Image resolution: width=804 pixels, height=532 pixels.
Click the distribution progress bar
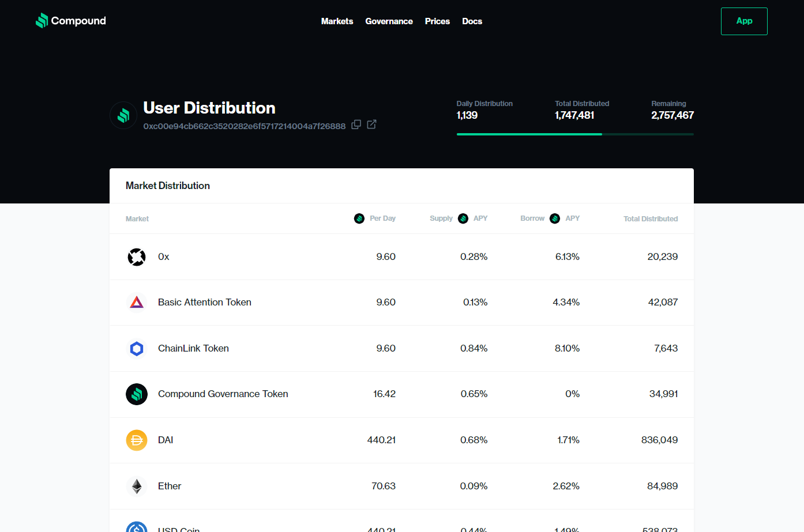(574, 134)
